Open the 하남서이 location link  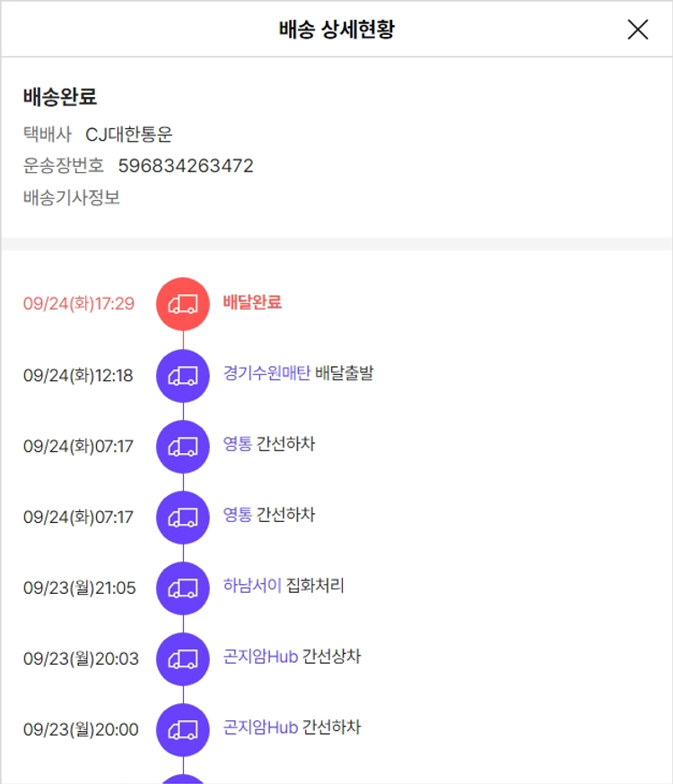click(252, 586)
